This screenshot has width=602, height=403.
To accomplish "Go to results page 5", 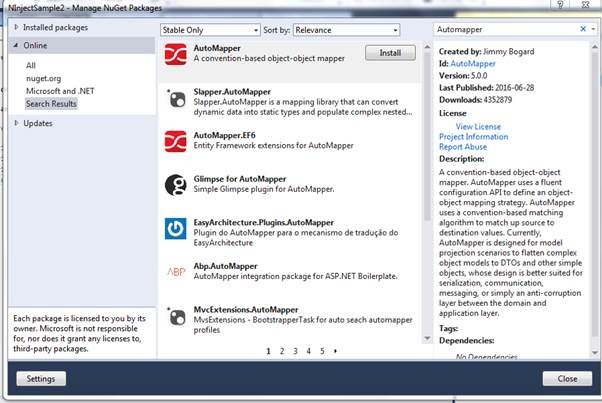I will pos(322,351).
